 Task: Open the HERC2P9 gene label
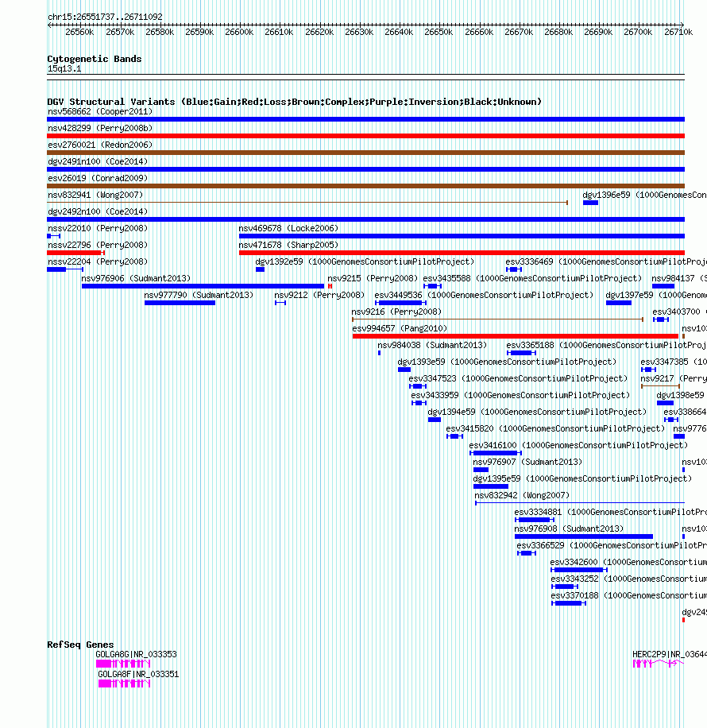[670, 655]
